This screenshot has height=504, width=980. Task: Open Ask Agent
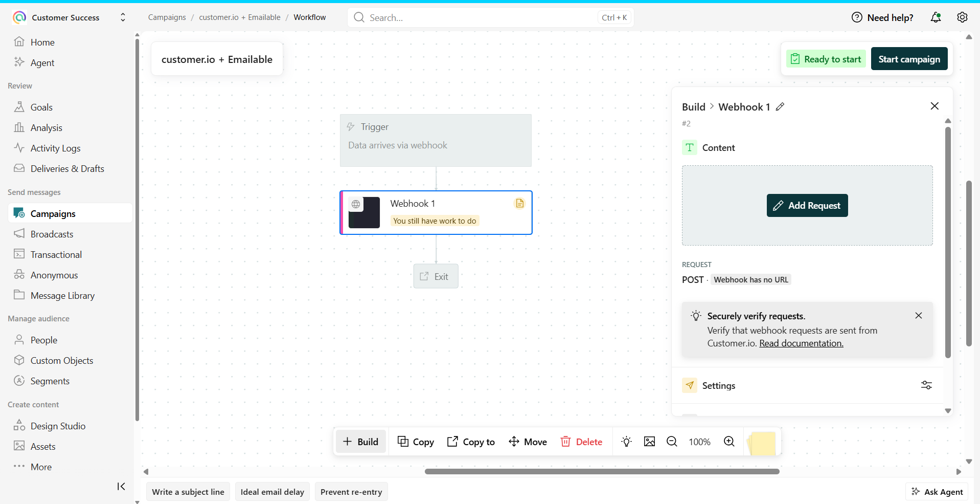coord(937,492)
